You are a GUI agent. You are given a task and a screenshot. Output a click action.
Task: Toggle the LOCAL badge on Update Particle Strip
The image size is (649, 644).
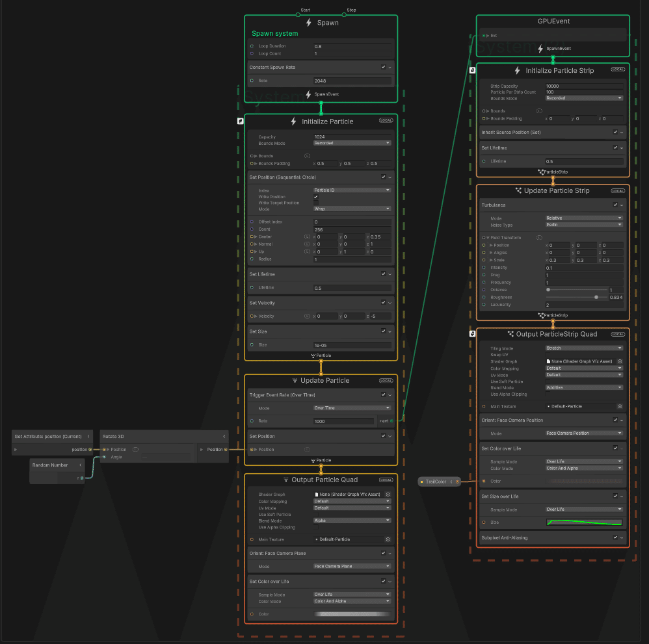pyautogui.click(x=618, y=190)
